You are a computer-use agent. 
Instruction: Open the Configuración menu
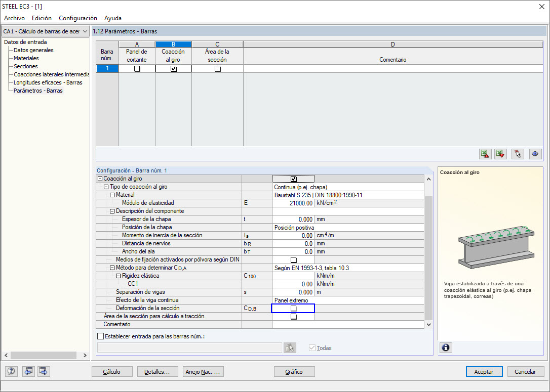(78, 18)
